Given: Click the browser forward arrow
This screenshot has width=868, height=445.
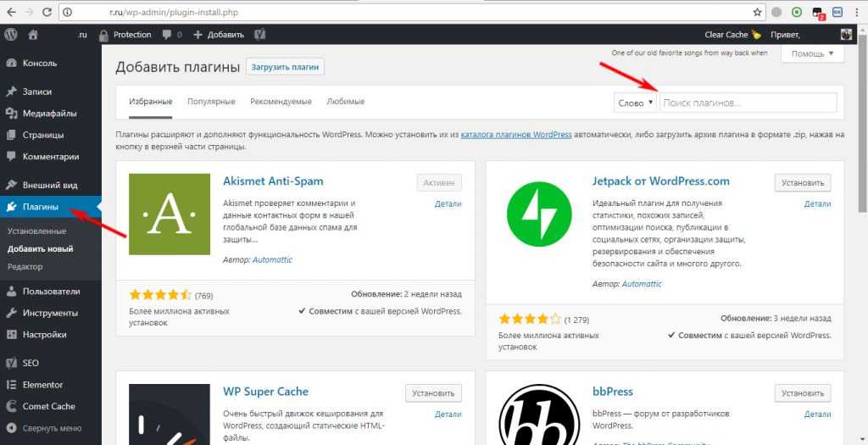Looking at the screenshot, I should point(29,12).
